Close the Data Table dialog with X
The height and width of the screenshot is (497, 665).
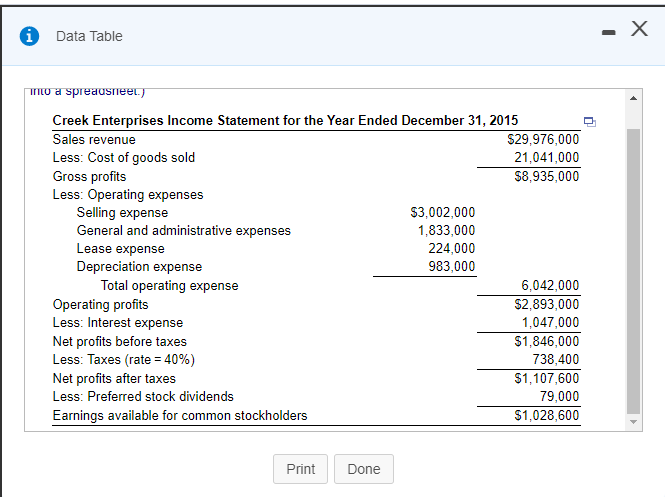[x=639, y=29]
